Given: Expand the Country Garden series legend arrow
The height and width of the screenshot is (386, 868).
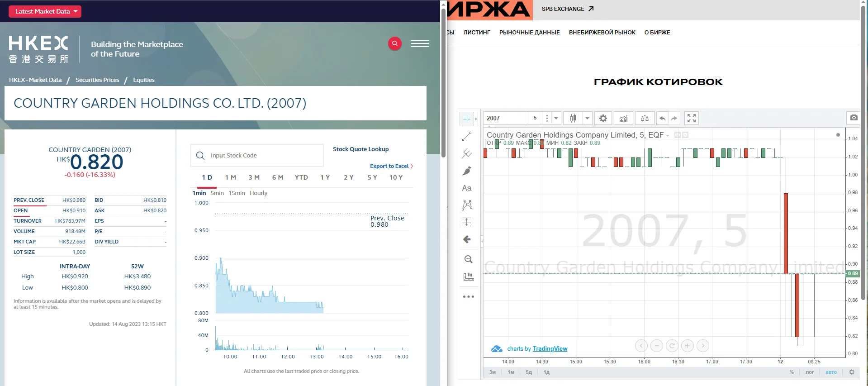Looking at the screenshot, I should coord(668,135).
